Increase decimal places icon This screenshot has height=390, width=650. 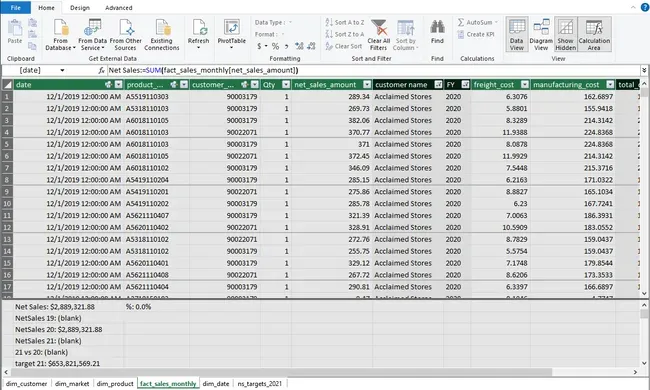tap(299, 46)
